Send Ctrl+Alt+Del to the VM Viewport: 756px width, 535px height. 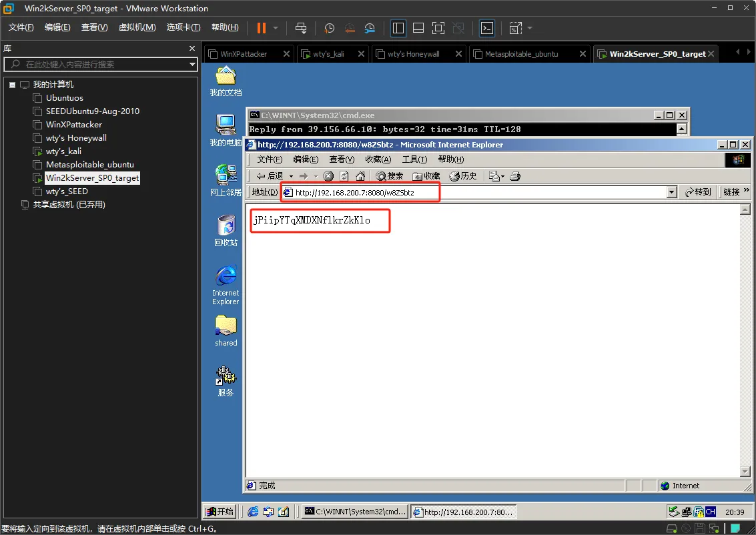pyautogui.click(x=301, y=28)
